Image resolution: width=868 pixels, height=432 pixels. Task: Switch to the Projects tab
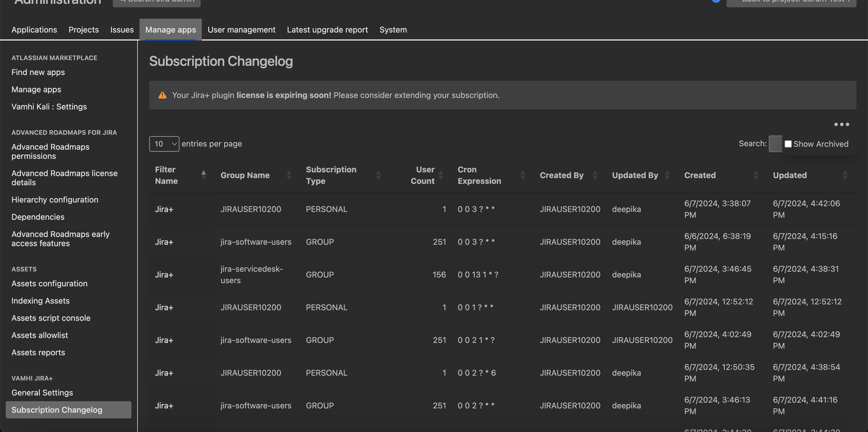click(x=83, y=30)
